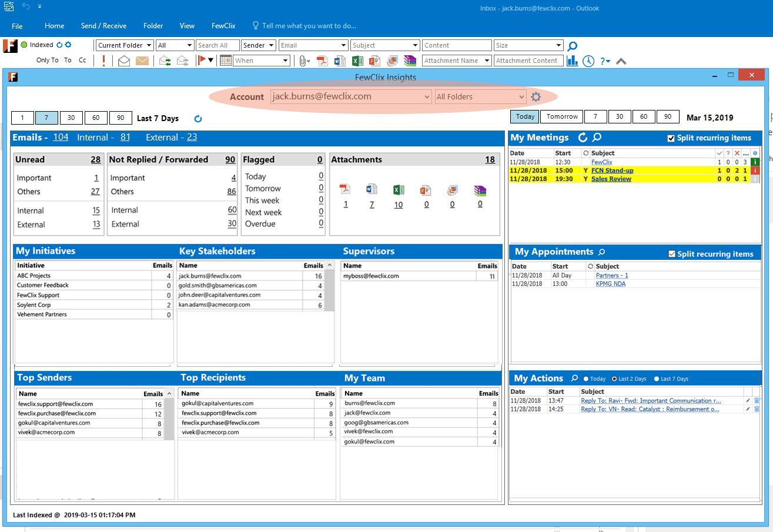Refresh the Last 7 Days email stats
The image size is (773, 532).
pyautogui.click(x=198, y=119)
